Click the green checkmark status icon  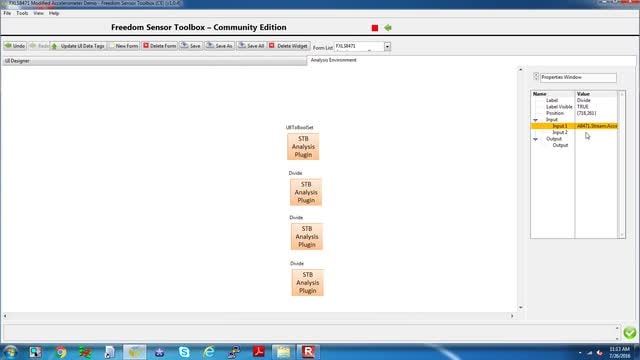pos(630,333)
